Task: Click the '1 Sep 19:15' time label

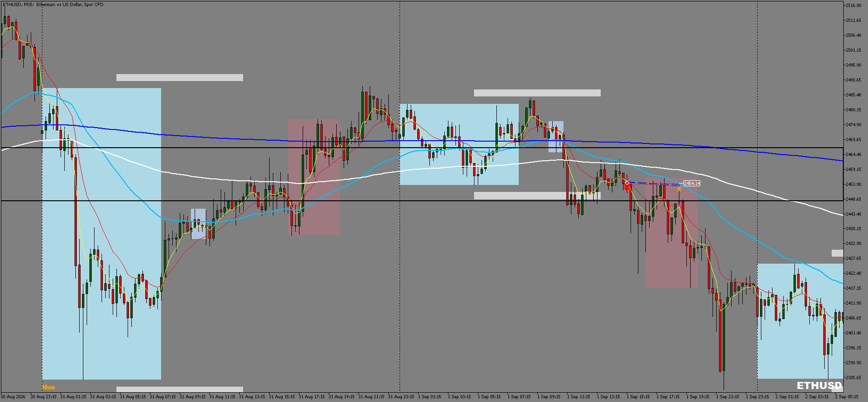Action: coord(698,397)
